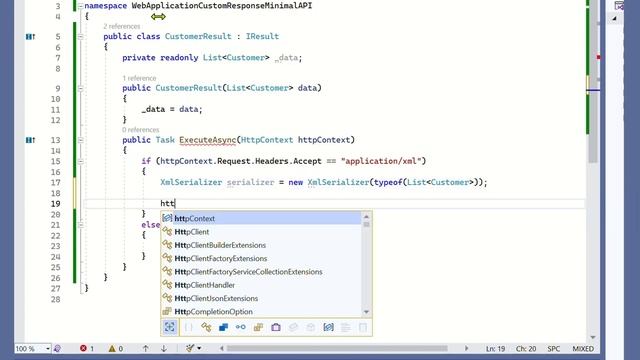Viewport: 640px width, 360px height.
Task: Collapse the ExecuteAsync method at line 13
Action: [80, 140]
